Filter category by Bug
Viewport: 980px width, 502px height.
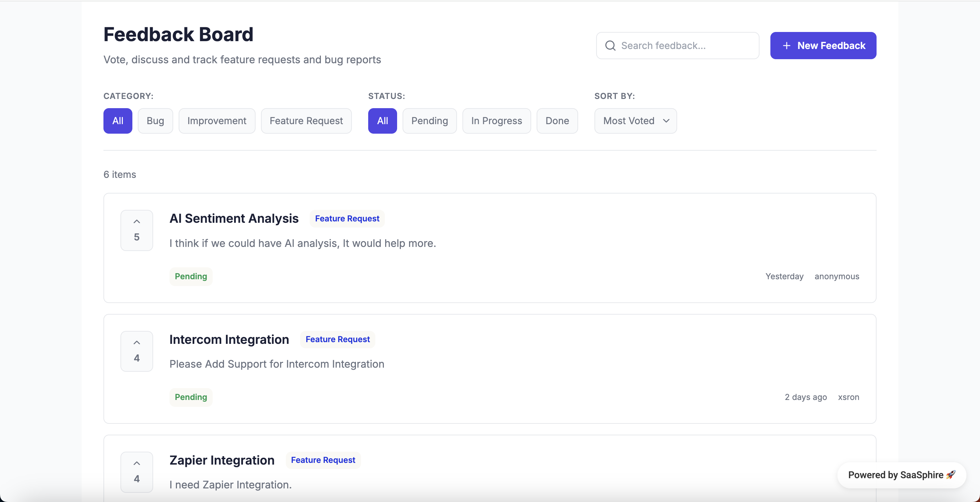155,121
